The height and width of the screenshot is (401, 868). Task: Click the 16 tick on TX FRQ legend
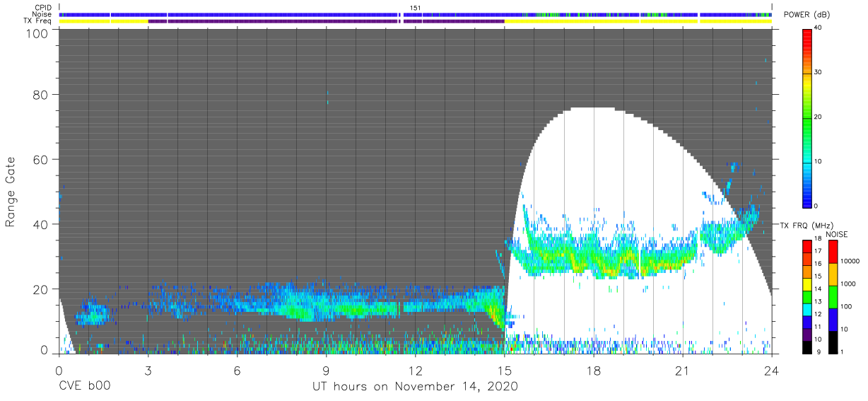(818, 264)
